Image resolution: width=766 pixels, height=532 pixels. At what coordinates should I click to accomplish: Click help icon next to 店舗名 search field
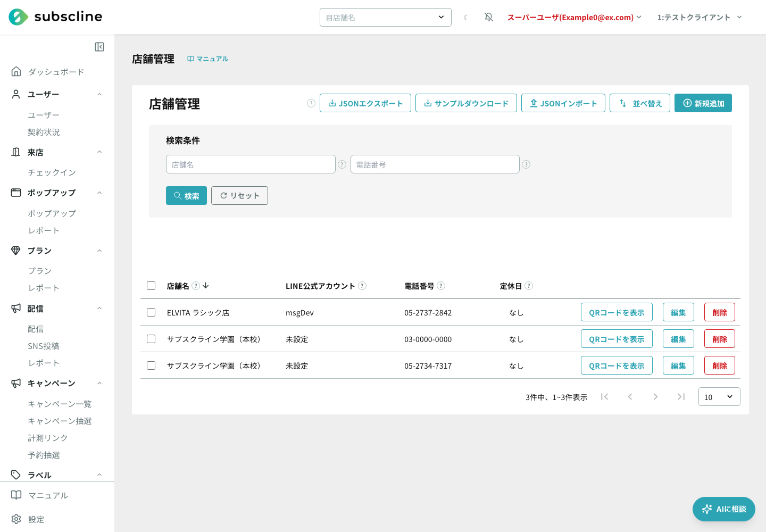click(342, 164)
